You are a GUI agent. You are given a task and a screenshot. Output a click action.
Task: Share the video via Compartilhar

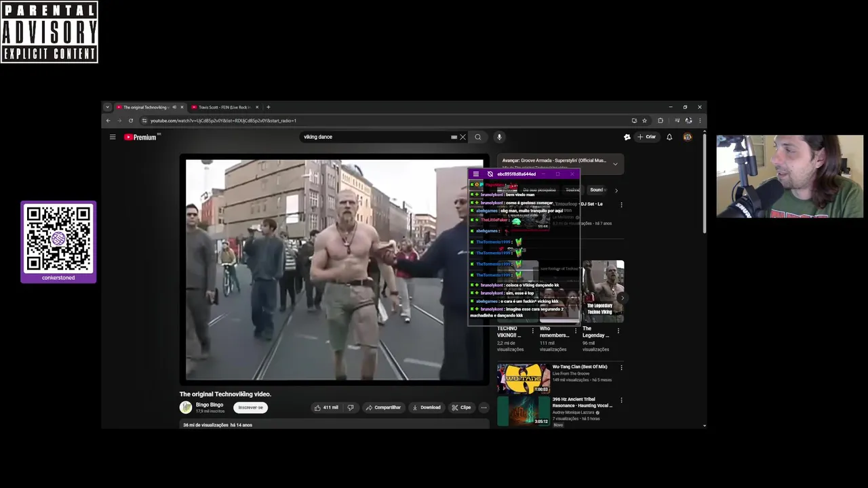pyautogui.click(x=383, y=407)
